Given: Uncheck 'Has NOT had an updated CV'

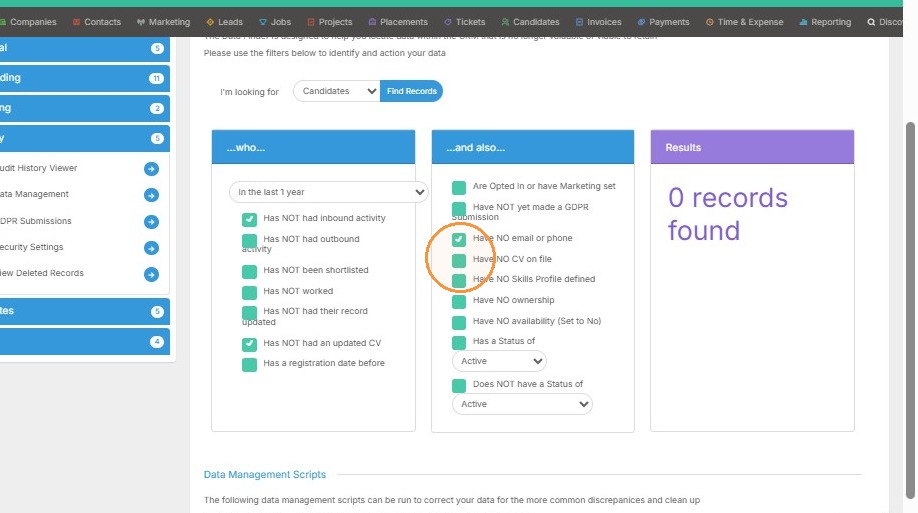Looking at the screenshot, I should click(249, 344).
